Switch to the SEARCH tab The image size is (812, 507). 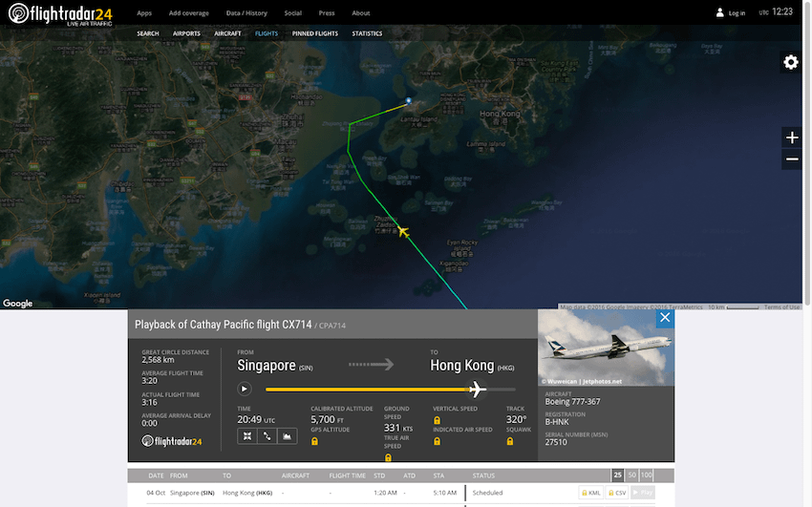click(148, 33)
